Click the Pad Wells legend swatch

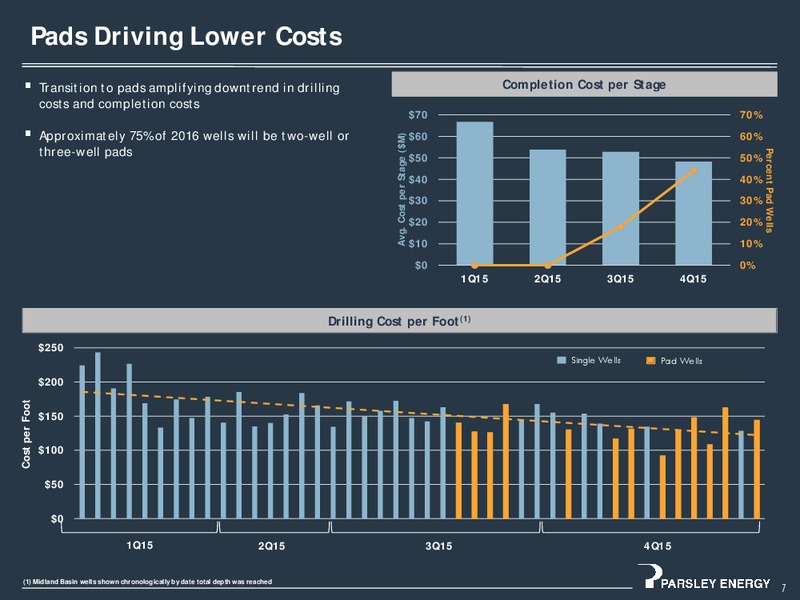coord(651,361)
